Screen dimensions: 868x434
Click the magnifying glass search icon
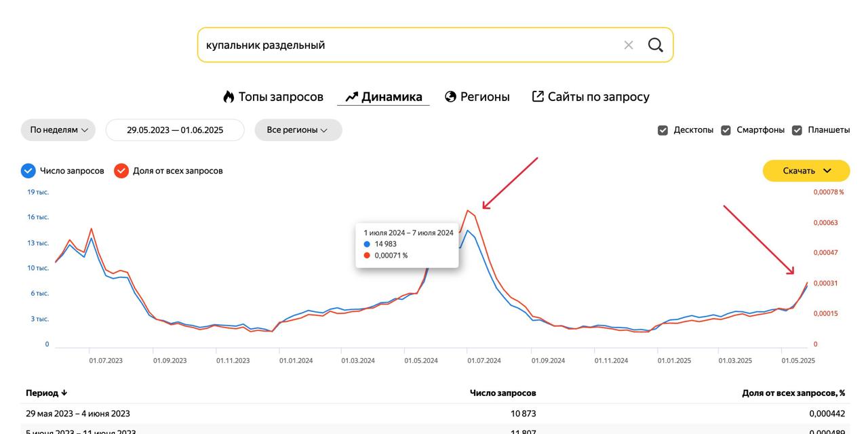click(655, 45)
